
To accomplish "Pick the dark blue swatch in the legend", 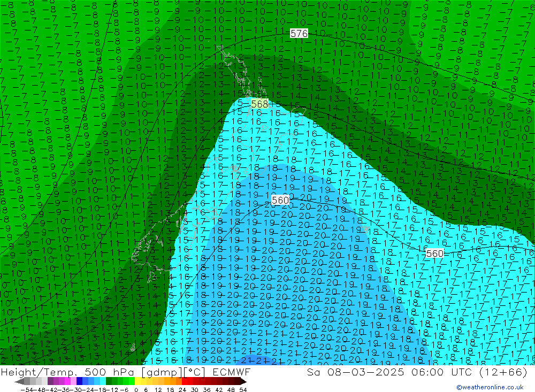I will click(x=79, y=381).
